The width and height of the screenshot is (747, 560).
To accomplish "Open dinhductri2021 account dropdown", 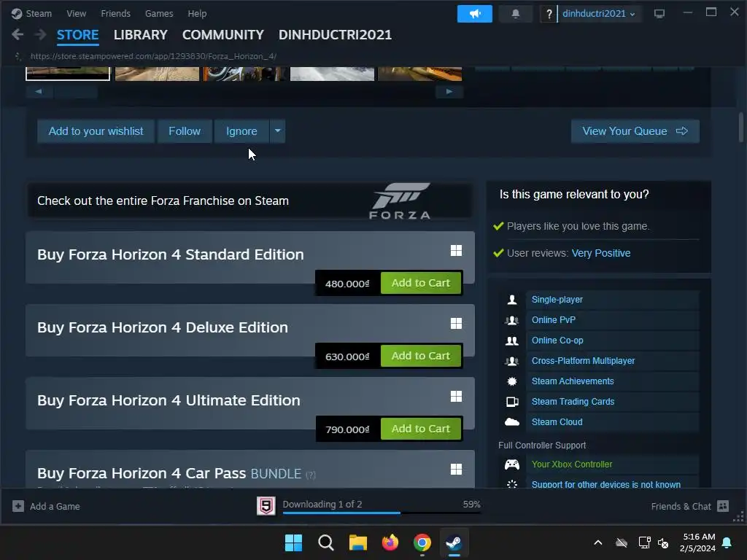I will [598, 14].
